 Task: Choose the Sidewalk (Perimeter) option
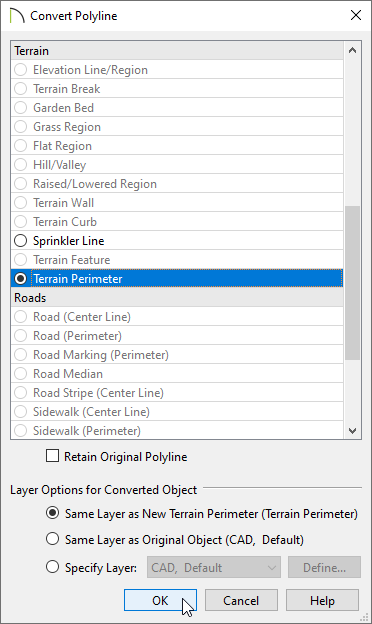[x=21, y=431]
